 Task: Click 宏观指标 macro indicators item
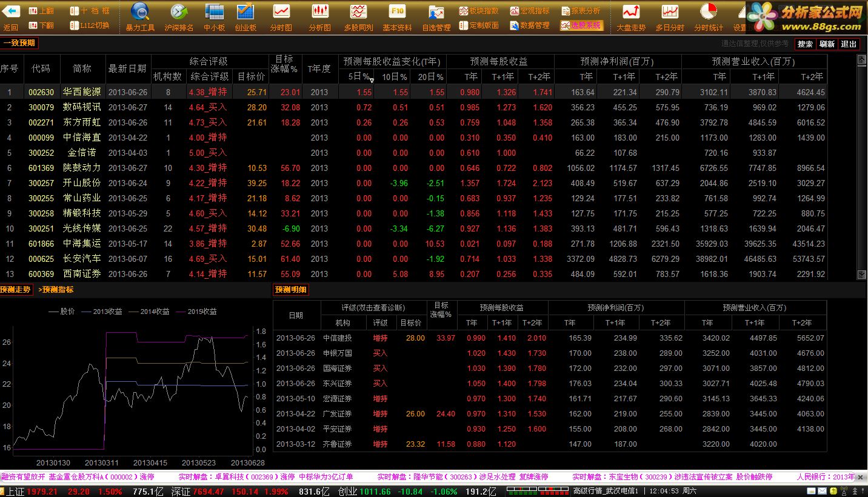point(530,11)
